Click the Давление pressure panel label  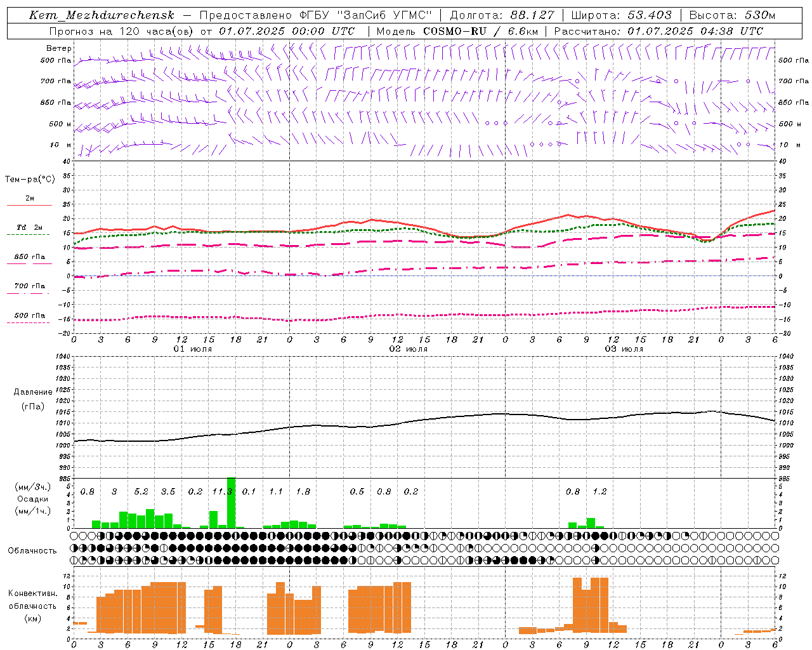point(33,392)
